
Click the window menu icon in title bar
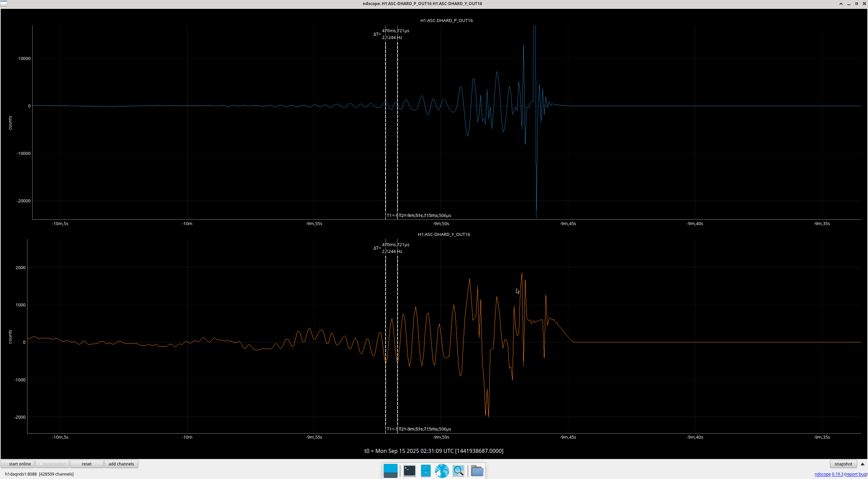tap(4, 3)
